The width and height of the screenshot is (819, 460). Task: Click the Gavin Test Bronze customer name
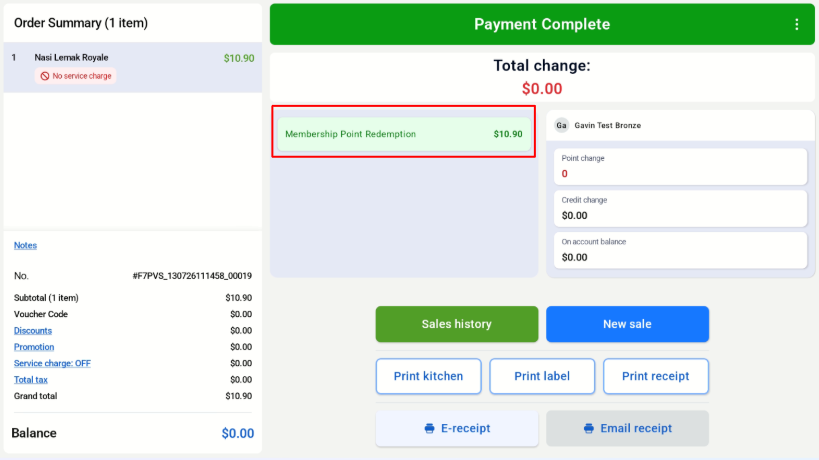[607, 125]
